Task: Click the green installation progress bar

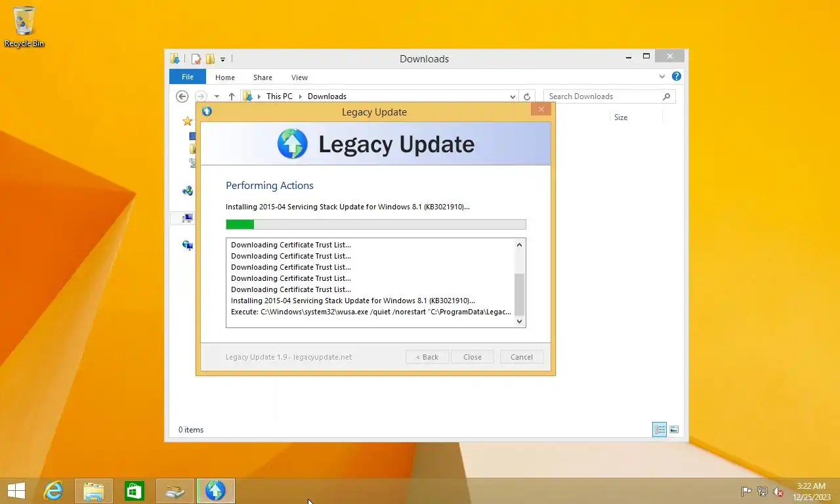Action: [376, 224]
